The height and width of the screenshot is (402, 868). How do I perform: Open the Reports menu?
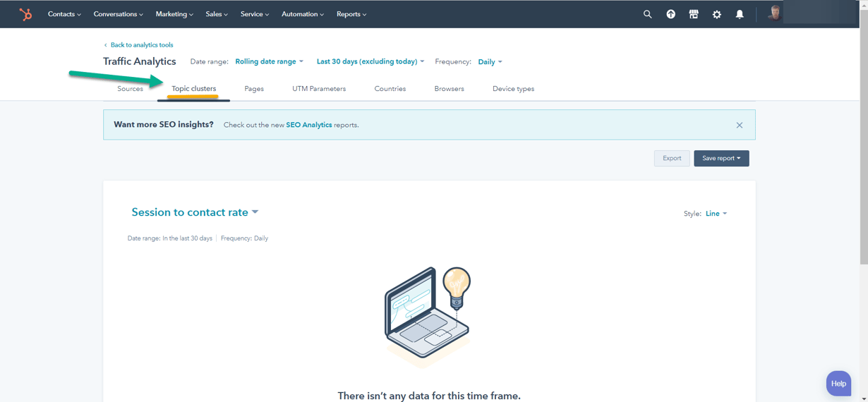pos(351,14)
